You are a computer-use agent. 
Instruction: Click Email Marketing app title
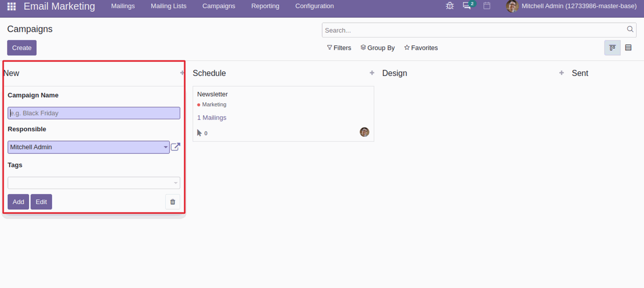tap(59, 6)
